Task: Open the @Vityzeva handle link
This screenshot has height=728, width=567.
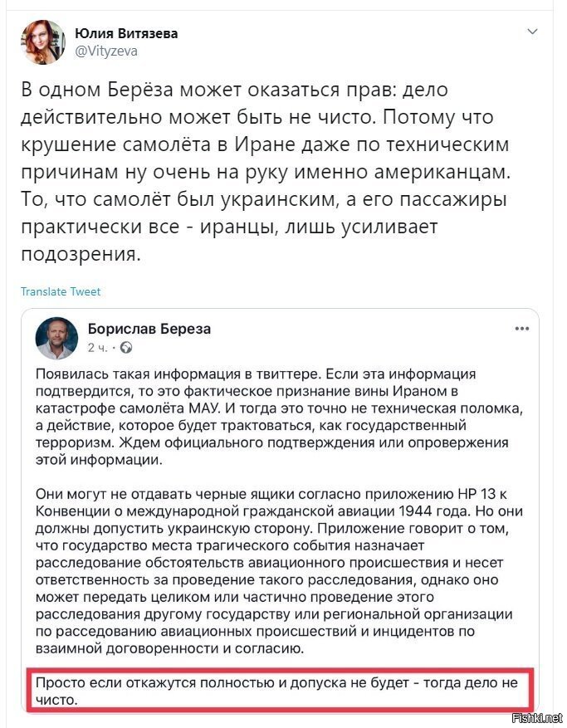Action: [x=106, y=51]
